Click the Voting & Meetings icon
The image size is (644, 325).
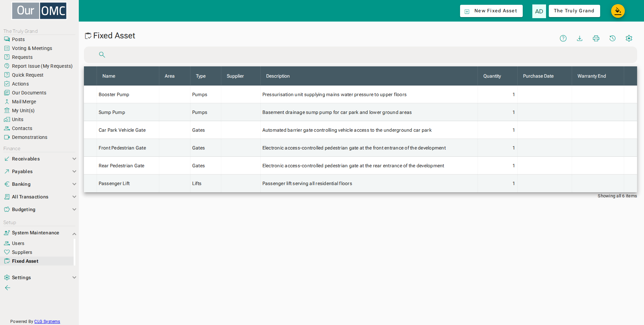pos(7,48)
